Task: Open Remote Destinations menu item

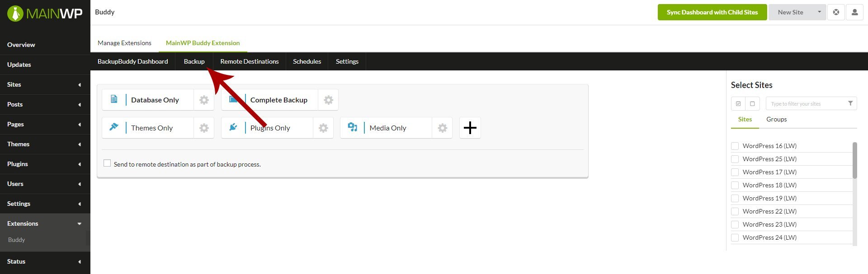Action: (x=250, y=61)
